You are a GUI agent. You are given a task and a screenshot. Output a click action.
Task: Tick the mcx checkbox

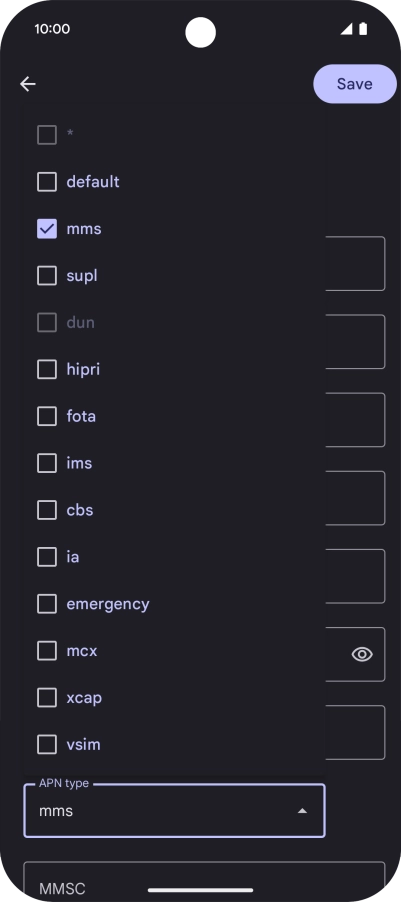tap(47, 651)
